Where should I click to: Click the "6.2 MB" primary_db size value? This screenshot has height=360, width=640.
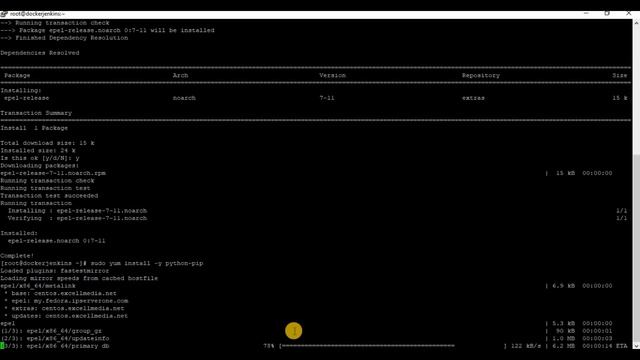pyautogui.click(x=564, y=346)
